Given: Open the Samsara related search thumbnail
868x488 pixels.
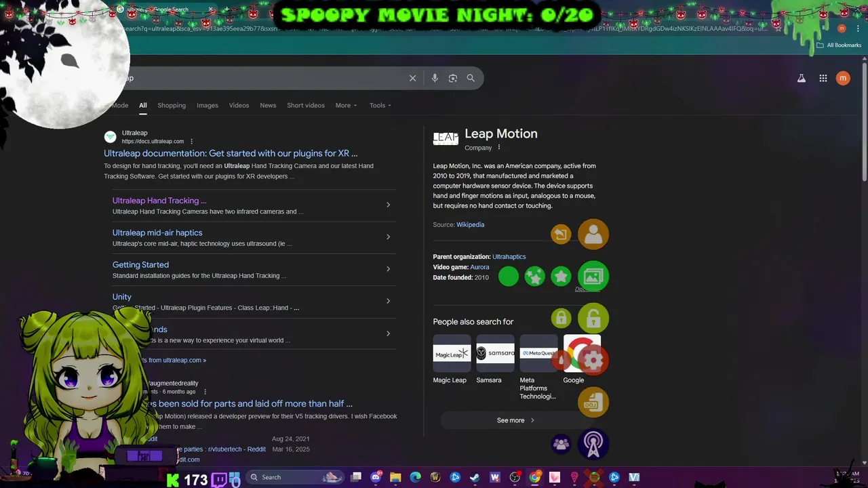Looking at the screenshot, I should point(495,352).
